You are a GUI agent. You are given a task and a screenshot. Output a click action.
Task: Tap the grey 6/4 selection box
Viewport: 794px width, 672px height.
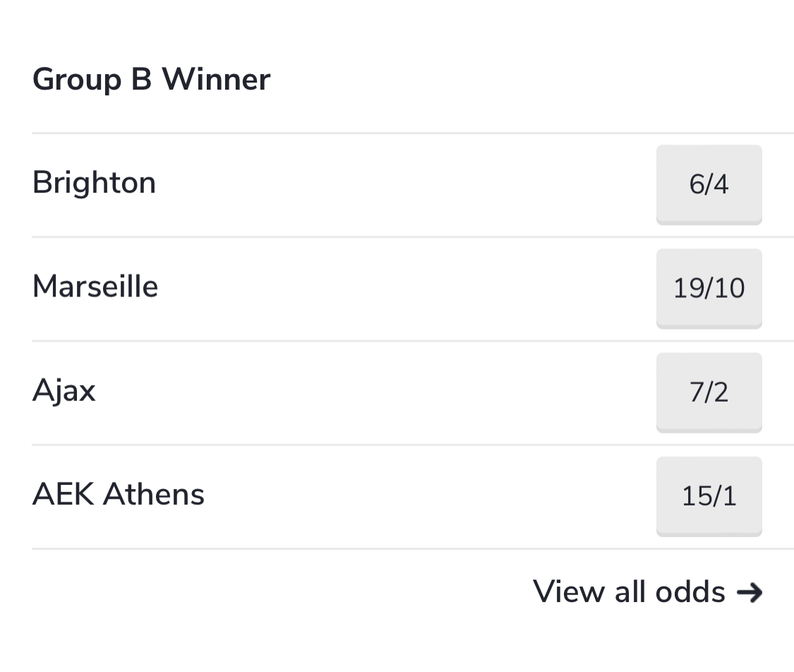(x=709, y=185)
